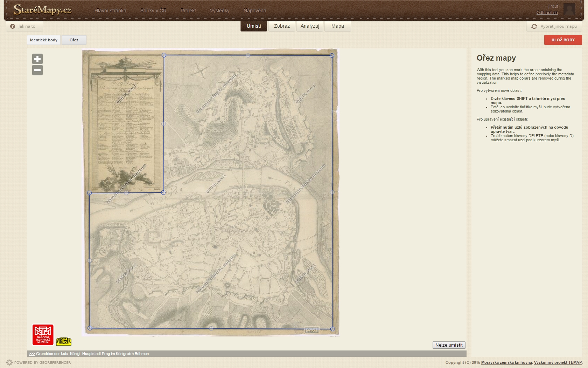Select crop node left of legend bottom
The image size is (588, 368).
89,193
